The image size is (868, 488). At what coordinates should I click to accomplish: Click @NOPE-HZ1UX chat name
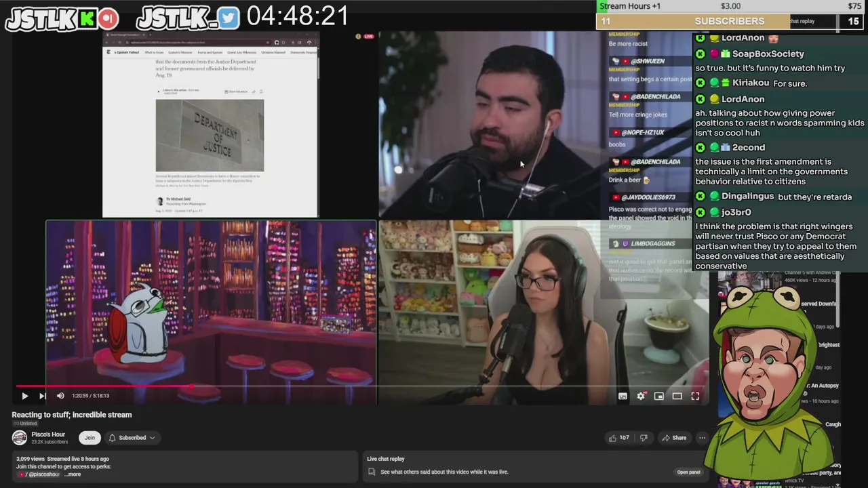(643, 132)
